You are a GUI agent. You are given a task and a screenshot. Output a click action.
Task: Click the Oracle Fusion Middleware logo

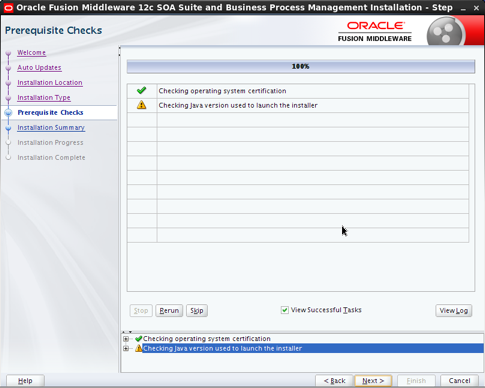(375, 32)
